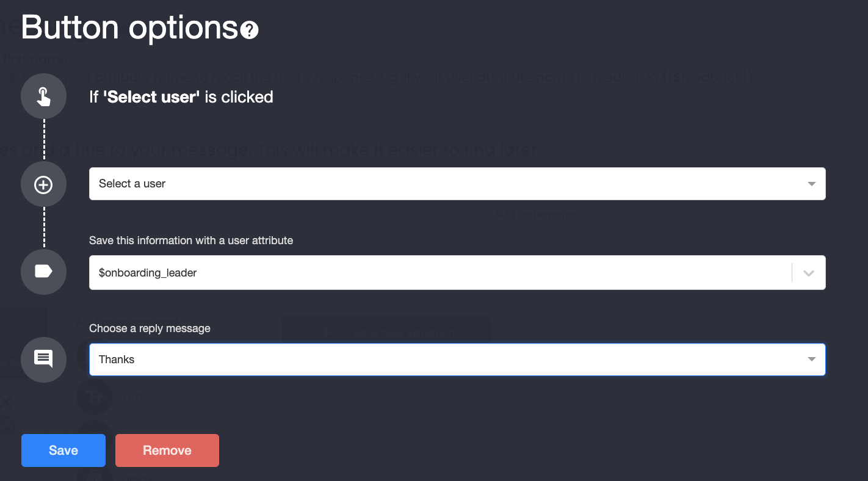Open the 'Thanks' reply message dropdown
This screenshot has width=868, height=481.
(457, 360)
